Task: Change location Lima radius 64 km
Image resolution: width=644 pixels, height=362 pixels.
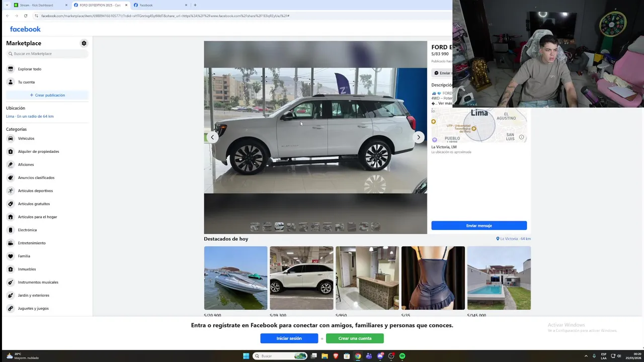Action: (30, 116)
